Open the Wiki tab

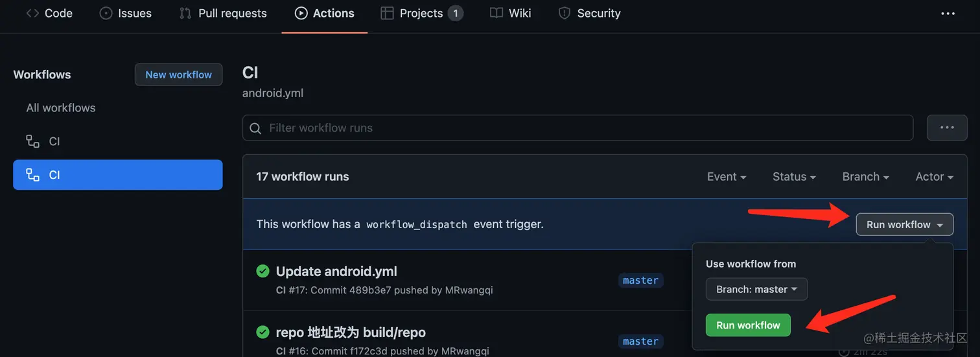511,13
